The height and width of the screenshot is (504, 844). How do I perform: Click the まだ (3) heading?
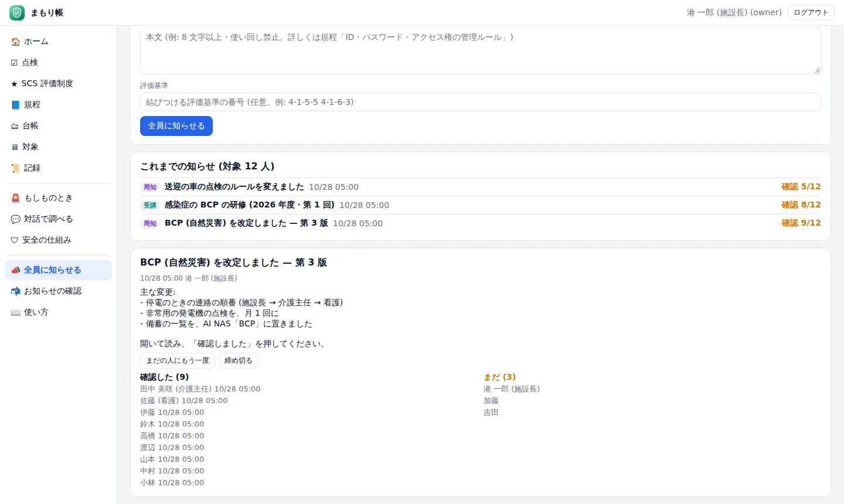500,377
